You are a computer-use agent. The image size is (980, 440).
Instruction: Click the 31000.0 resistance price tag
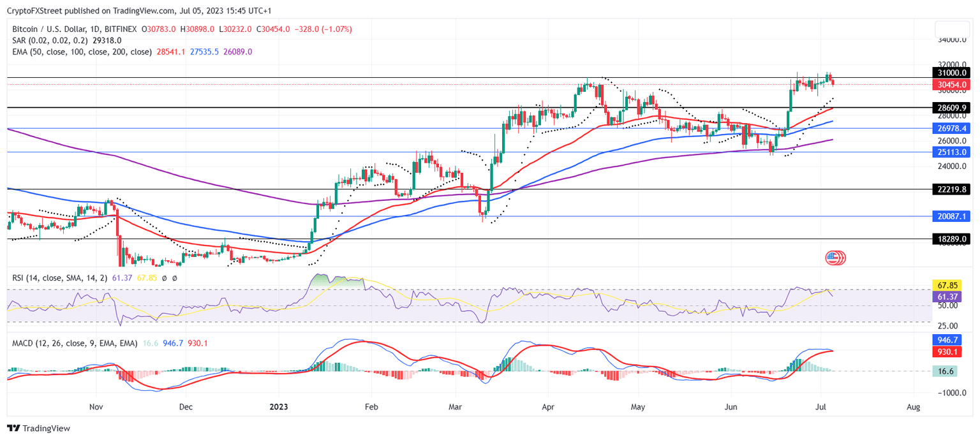pyautogui.click(x=950, y=73)
